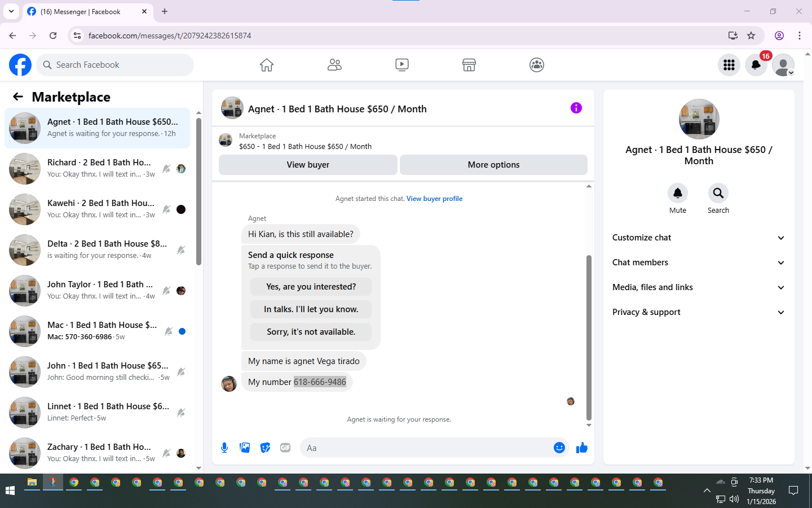
Task: Open taskbar clock 7:33 PM
Action: coord(761,480)
